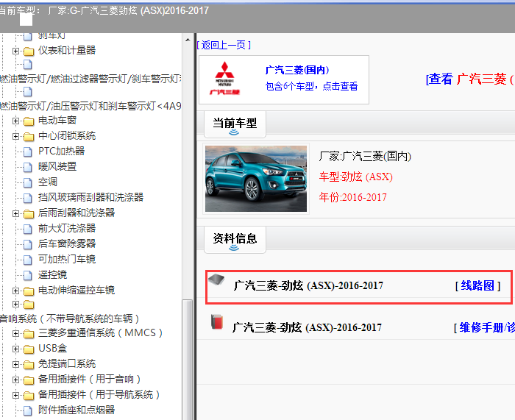Viewport: 515px width, 420px height.
Task: Open the 暖风装置 tree item
Action: [57, 166]
